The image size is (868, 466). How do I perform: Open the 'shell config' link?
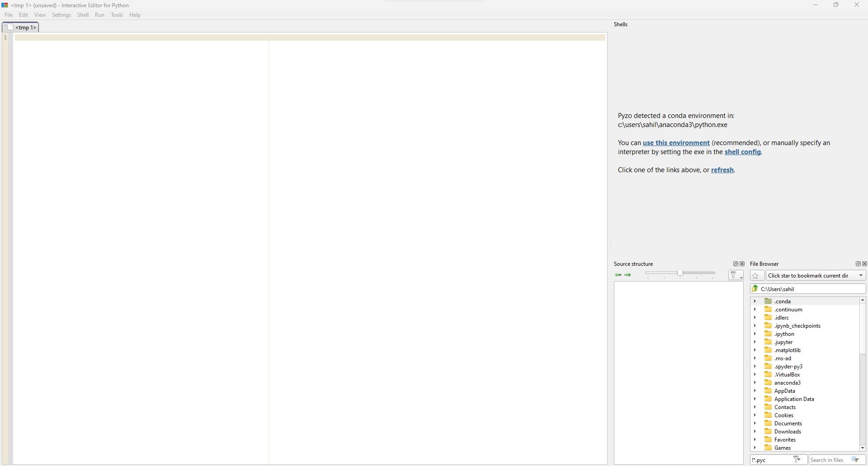tap(743, 152)
